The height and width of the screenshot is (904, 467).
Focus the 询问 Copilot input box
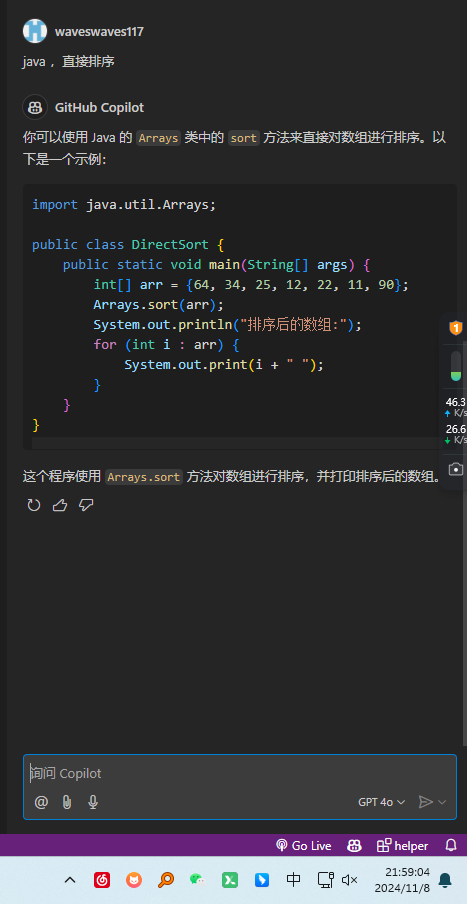240,773
